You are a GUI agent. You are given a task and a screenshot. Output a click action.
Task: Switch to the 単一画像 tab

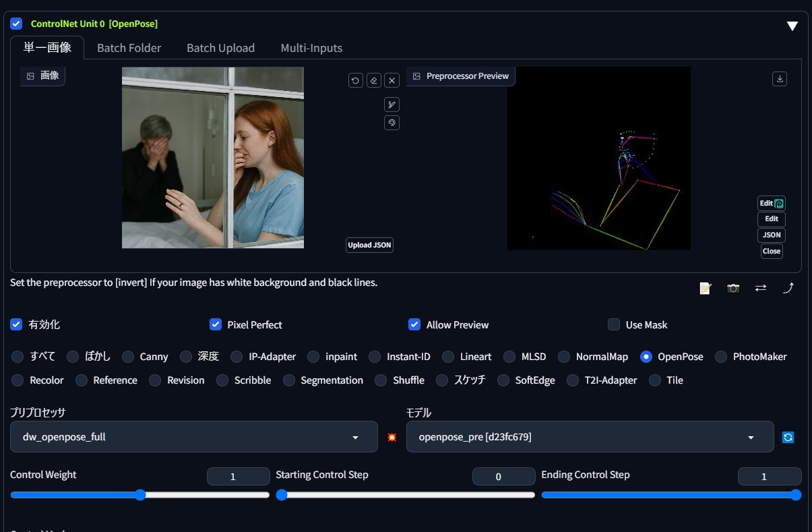coord(47,48)
